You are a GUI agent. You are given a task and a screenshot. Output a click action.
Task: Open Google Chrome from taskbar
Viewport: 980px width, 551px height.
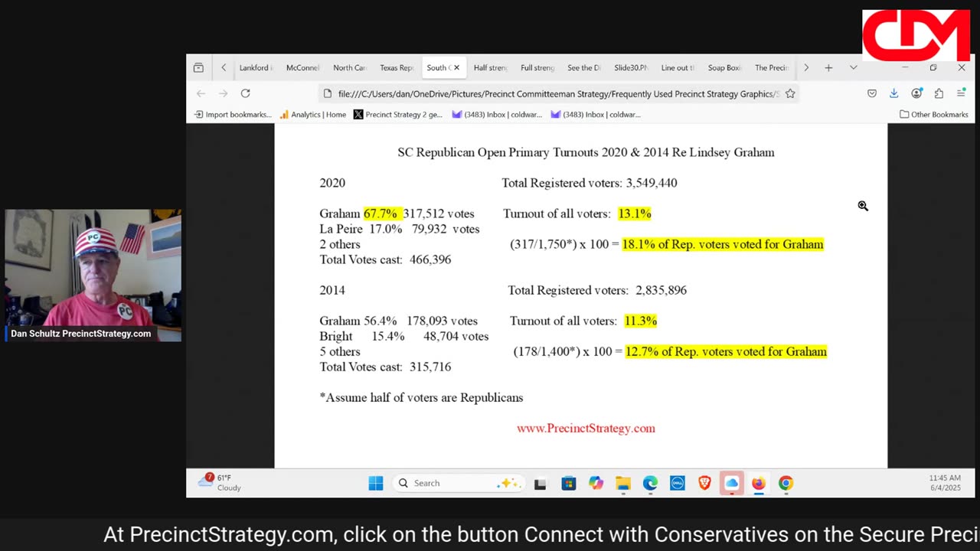[786, 483]
